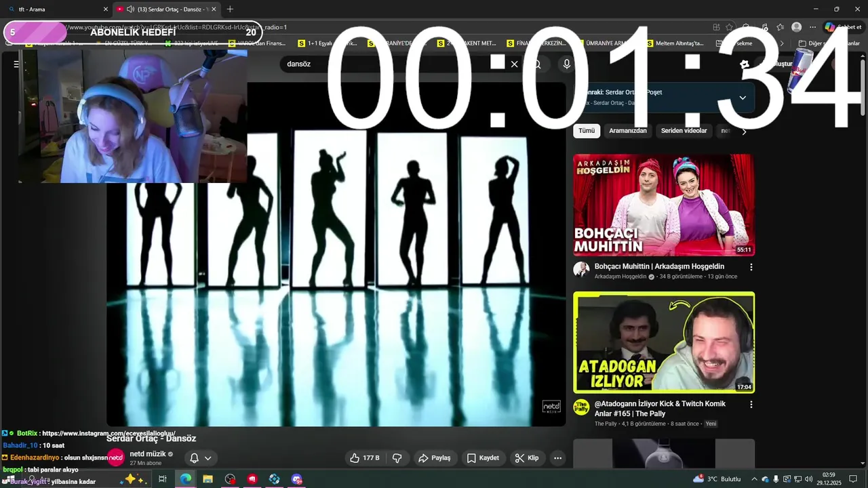Open notification bell for netd müzik
The width and height of the screenshot is (868, 488).
pos(194,458)
